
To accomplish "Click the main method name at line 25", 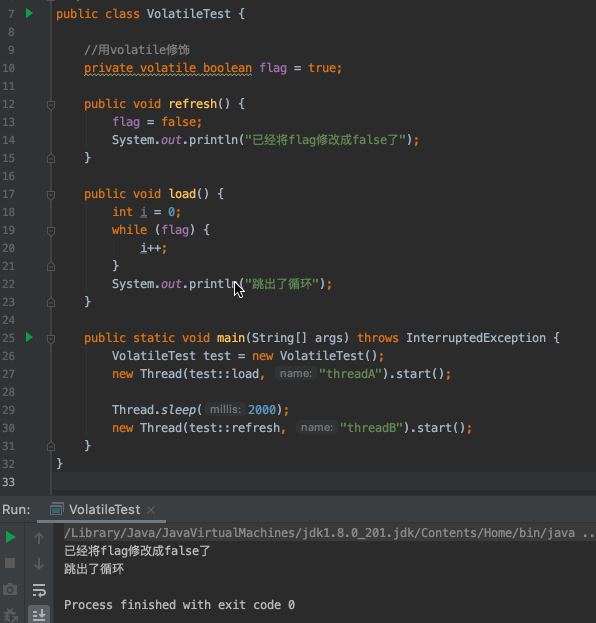I will coord(231,338).
